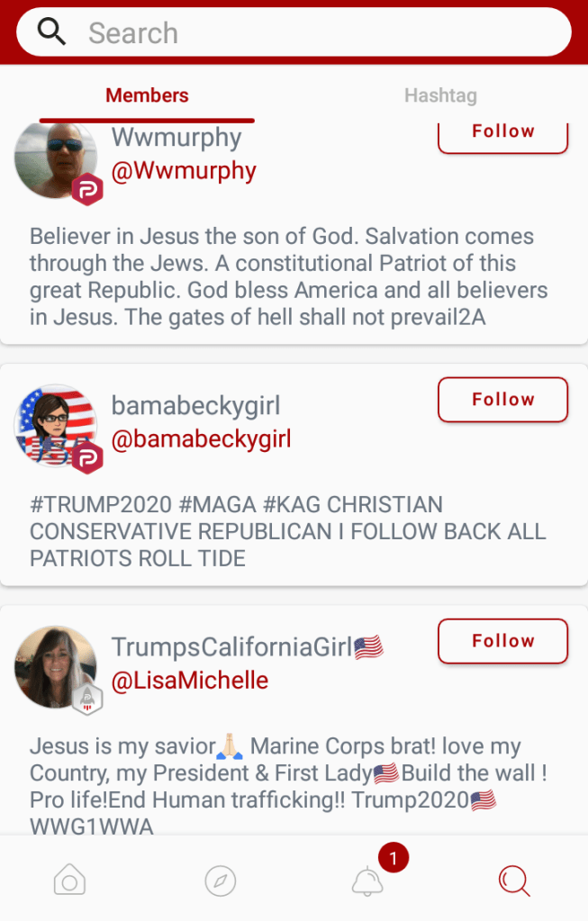Follow the user bamabeckygirl
Viewport: 588px width, 921px height.
[x=502, y=400]
